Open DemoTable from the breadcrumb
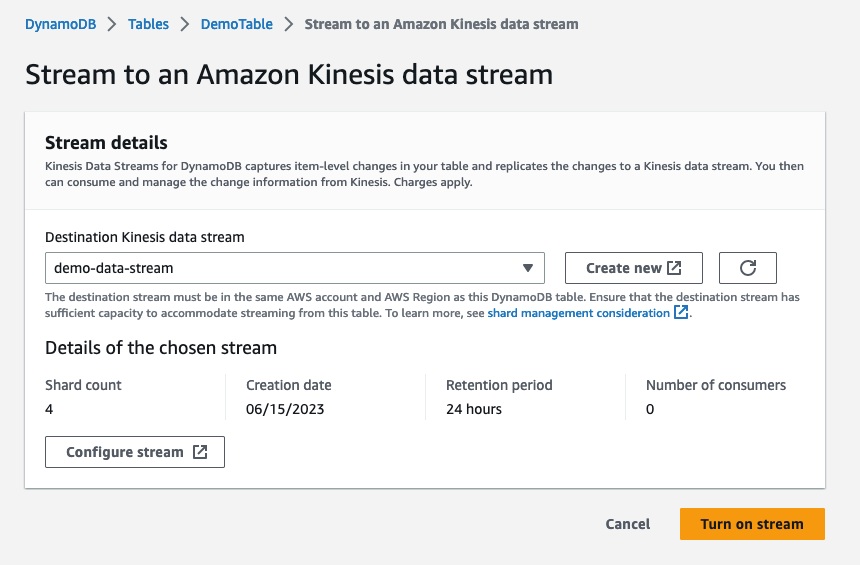This screenshot has height=565, width=860. [x=237, y=24]
